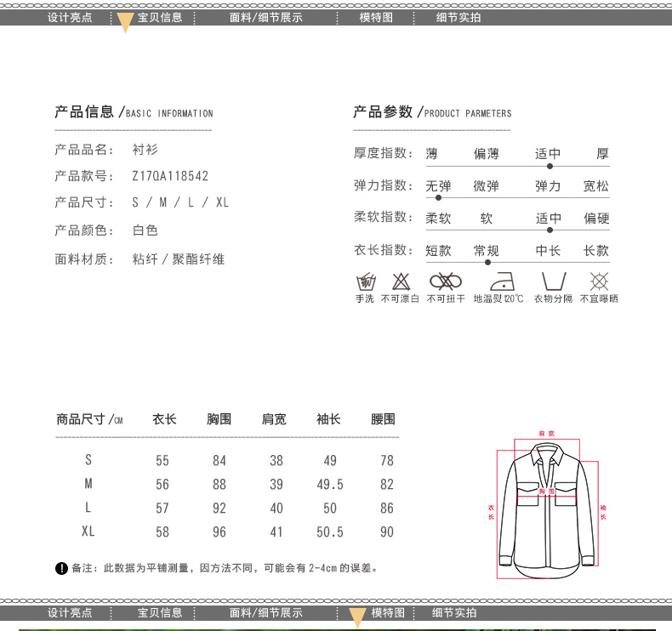The height and width of the screenshot is (631, 672).
Task: Select the do not wring (不可扭干) icon
Action: click(446, 281)
